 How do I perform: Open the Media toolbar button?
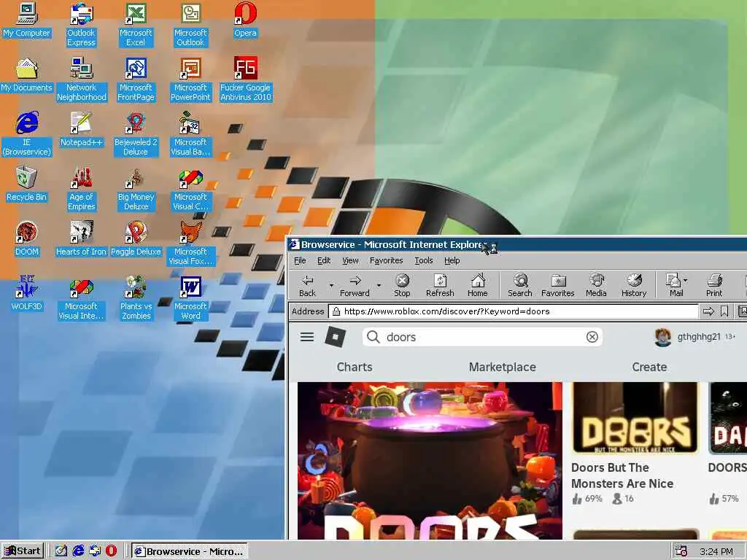pyautogui.click(x=596, y=286)
